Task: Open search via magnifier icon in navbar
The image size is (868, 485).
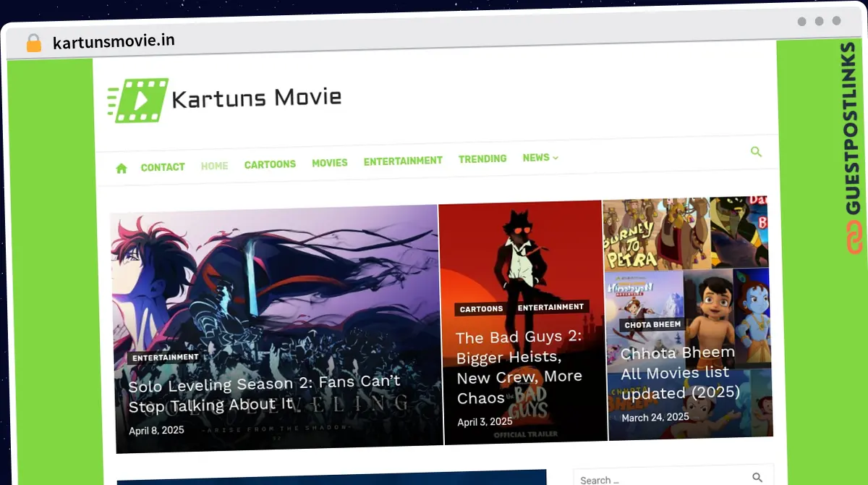Action: point(756,152)
